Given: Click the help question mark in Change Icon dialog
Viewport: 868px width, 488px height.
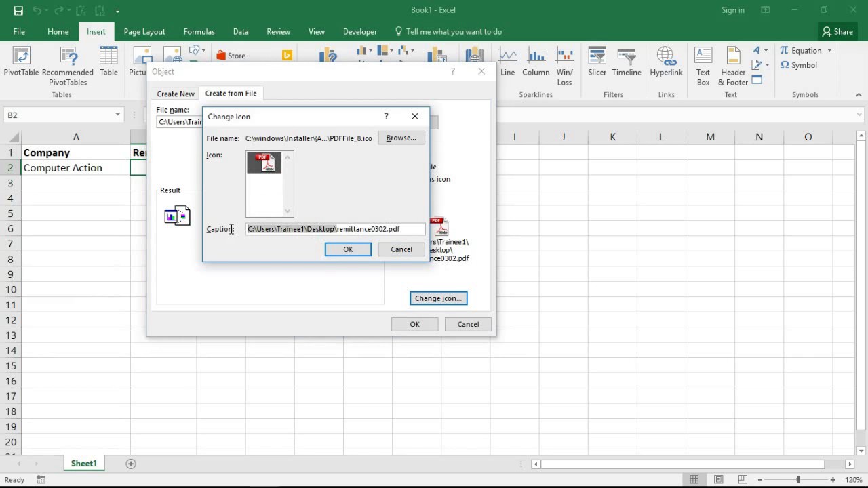Looking at the screenshot, I should point(387,117).
